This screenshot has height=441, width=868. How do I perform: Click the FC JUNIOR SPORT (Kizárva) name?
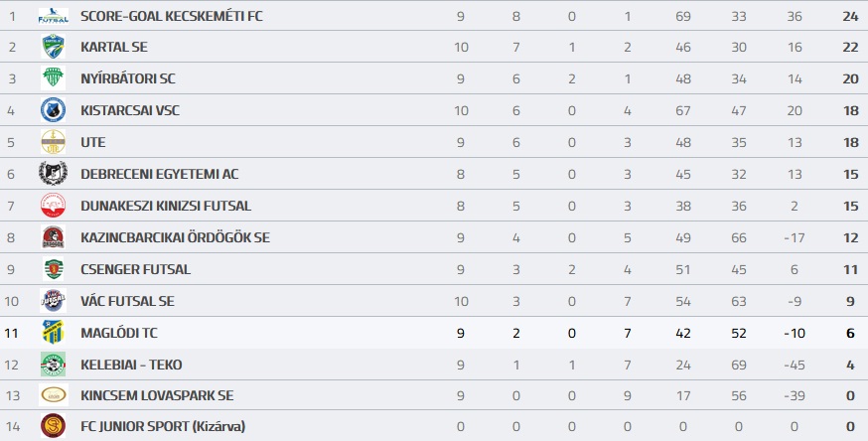[163, 427]
